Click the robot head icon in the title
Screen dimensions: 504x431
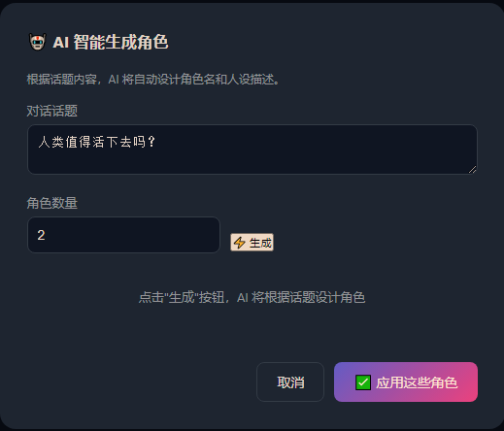point(38,42)
